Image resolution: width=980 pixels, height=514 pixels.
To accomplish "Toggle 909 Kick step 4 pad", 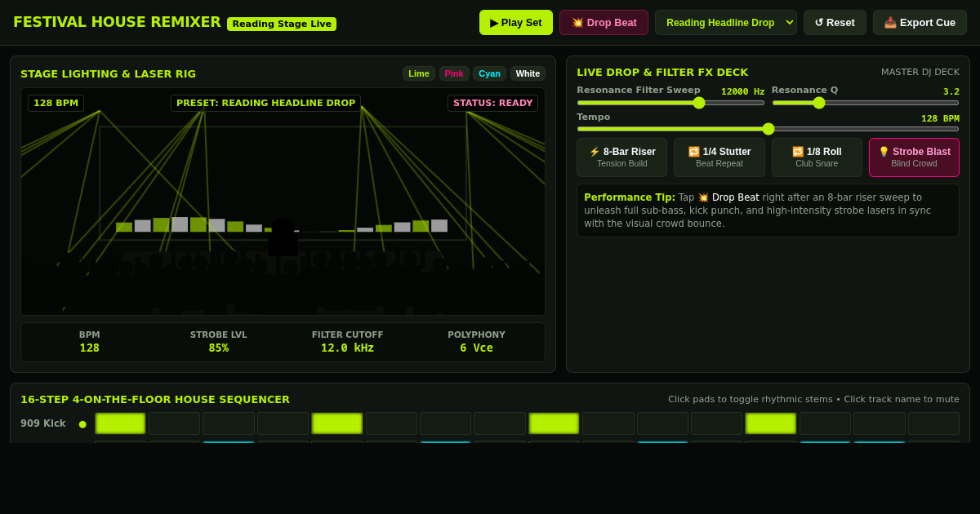I will tap(283, 423).
